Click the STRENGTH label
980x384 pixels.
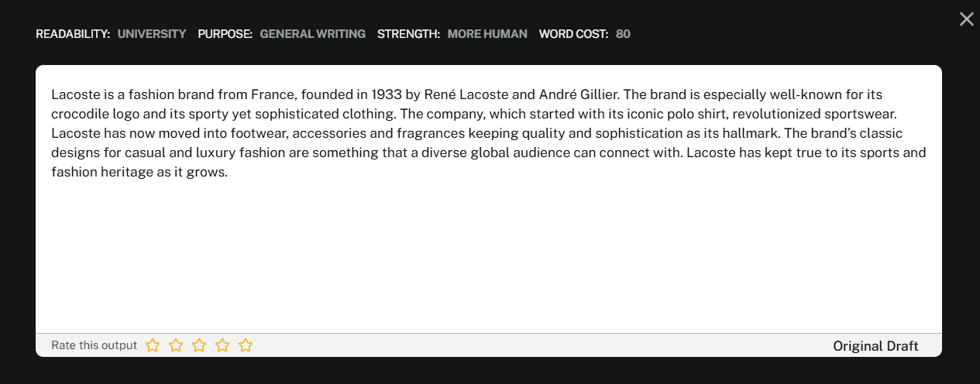pyautogui.click(x=408, y=34)
